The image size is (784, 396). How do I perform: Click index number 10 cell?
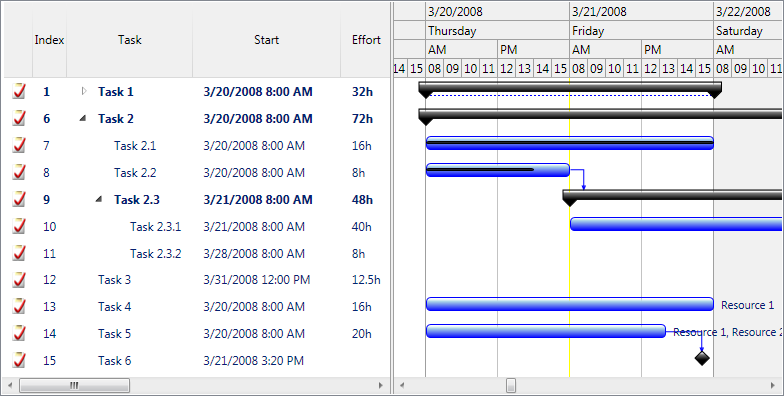[50, 227]
